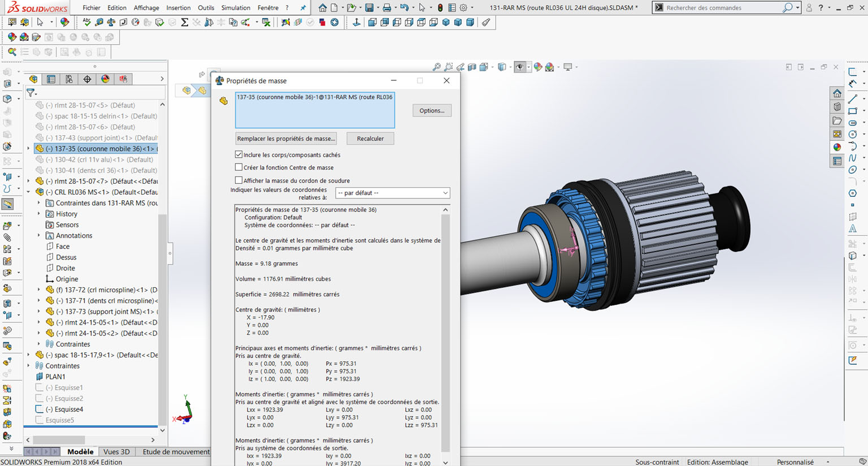Viewport: 868px width, 466px height.
Task: Click the flashlight icon ending the views toolbar
Action: (x=486, y=22)
